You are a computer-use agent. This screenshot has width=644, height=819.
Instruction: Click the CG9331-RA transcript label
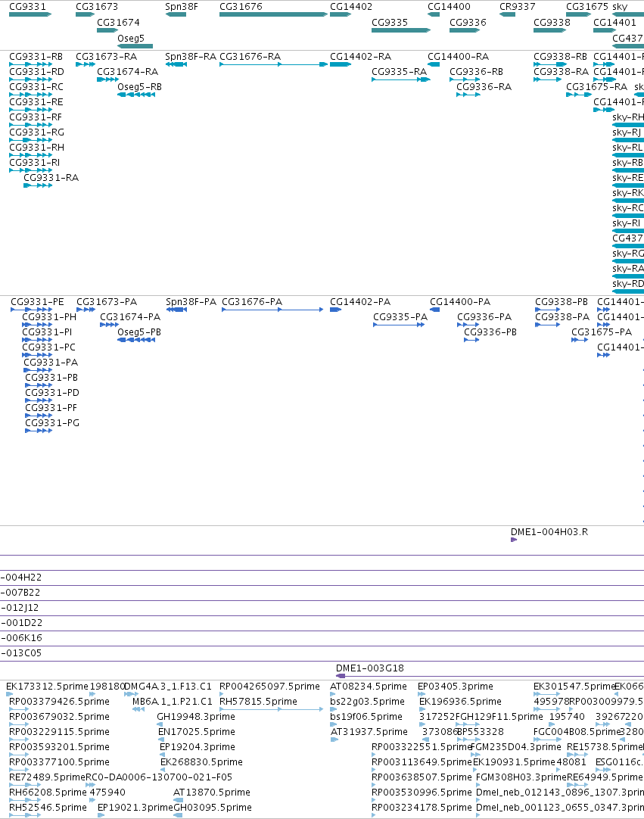click(51, 178)
